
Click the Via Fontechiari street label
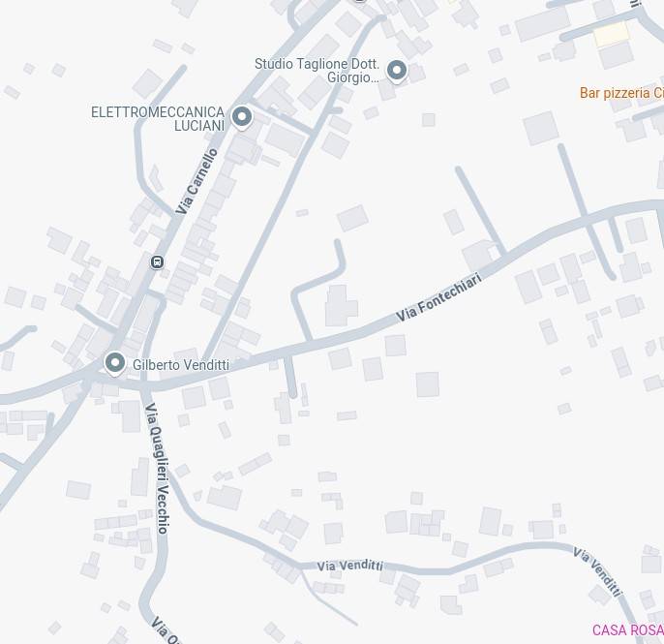(x=438, y=297)
